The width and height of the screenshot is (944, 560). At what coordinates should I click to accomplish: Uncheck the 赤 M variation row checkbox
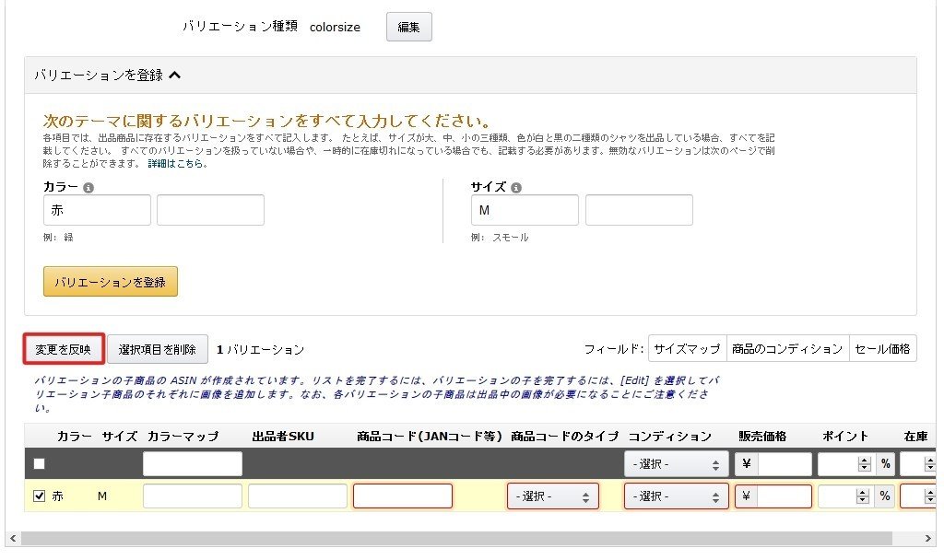coord(39,496)
